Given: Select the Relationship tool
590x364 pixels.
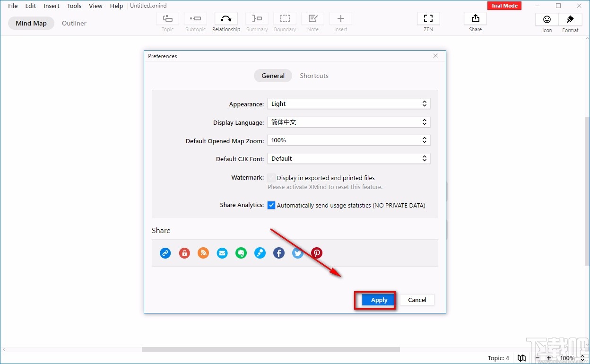Looking at the screenshot, I should click(226, 19).
